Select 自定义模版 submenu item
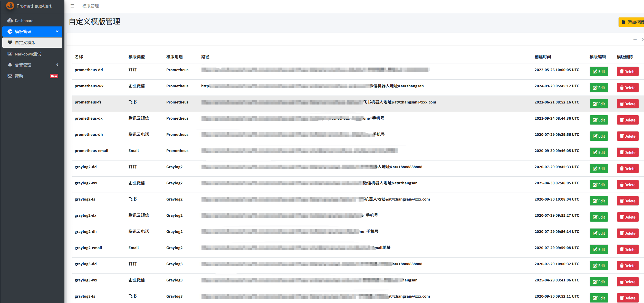 (32, 43)
